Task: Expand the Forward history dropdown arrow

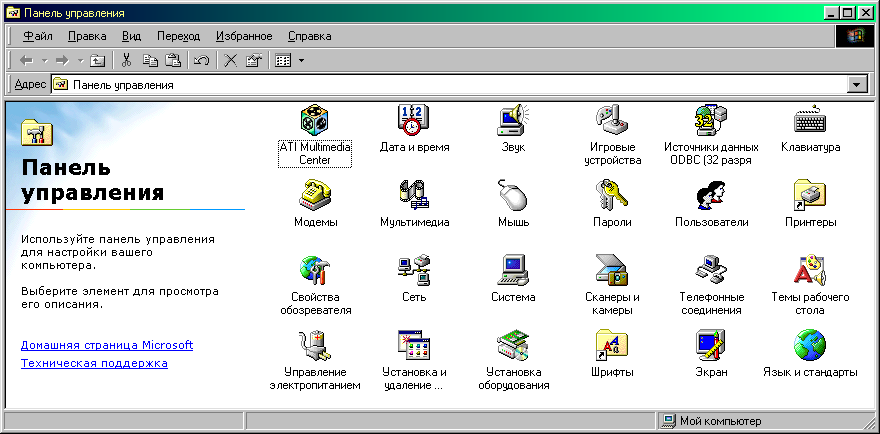Action: click(80, 60)
